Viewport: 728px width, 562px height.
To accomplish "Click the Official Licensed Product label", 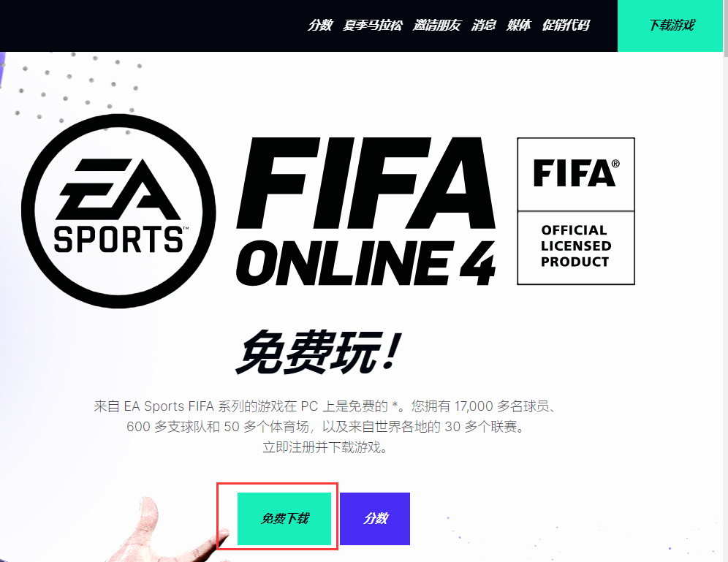I will click(x=576, y=246).
